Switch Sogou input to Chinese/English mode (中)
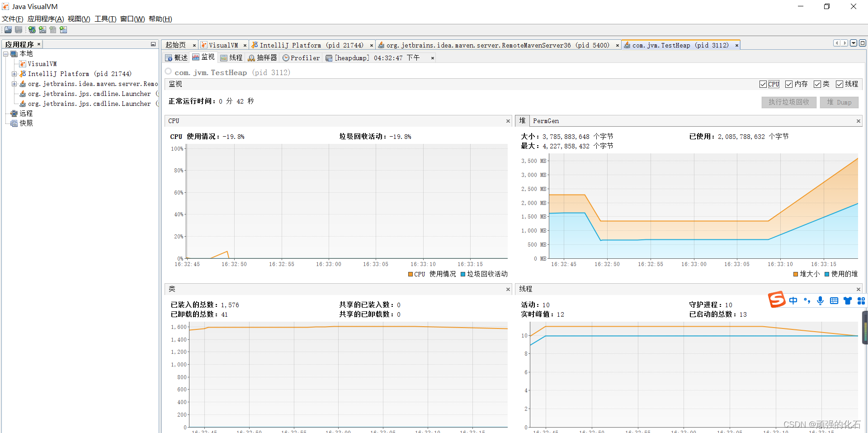 [x=793, y=301]
